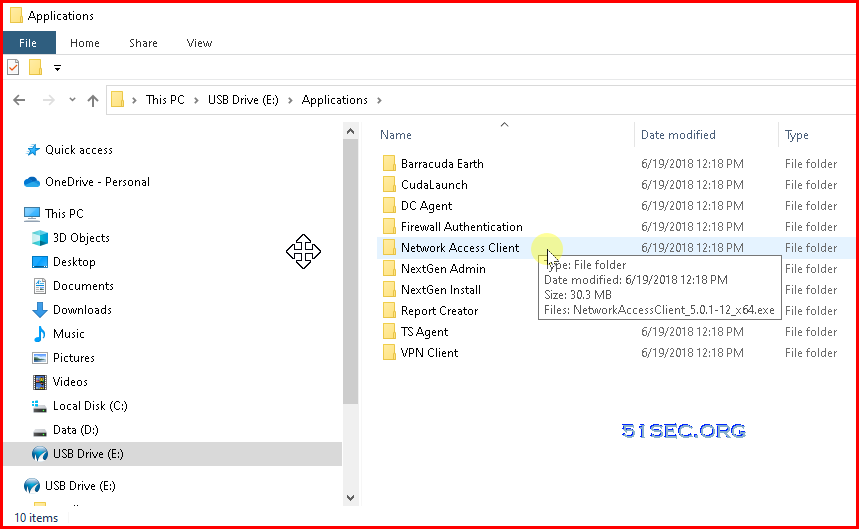The height and width of the screenshot is (529, 859).
Task: Click the Downloads arrow icon
Action: (39, 310)
